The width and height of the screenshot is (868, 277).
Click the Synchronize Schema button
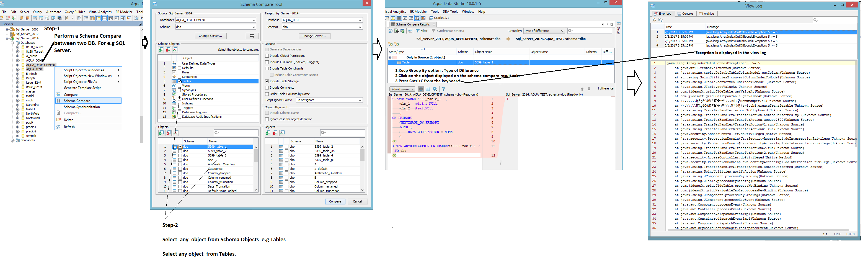coord(448,31)
